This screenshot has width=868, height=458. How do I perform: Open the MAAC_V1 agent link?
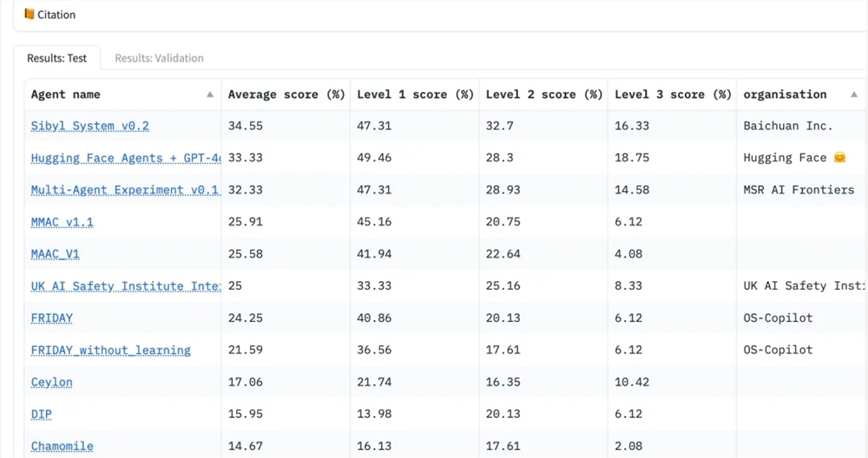coord(55,254)
